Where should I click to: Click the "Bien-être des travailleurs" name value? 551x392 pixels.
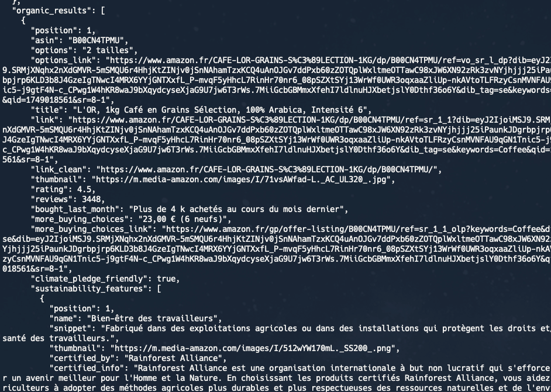152,318
